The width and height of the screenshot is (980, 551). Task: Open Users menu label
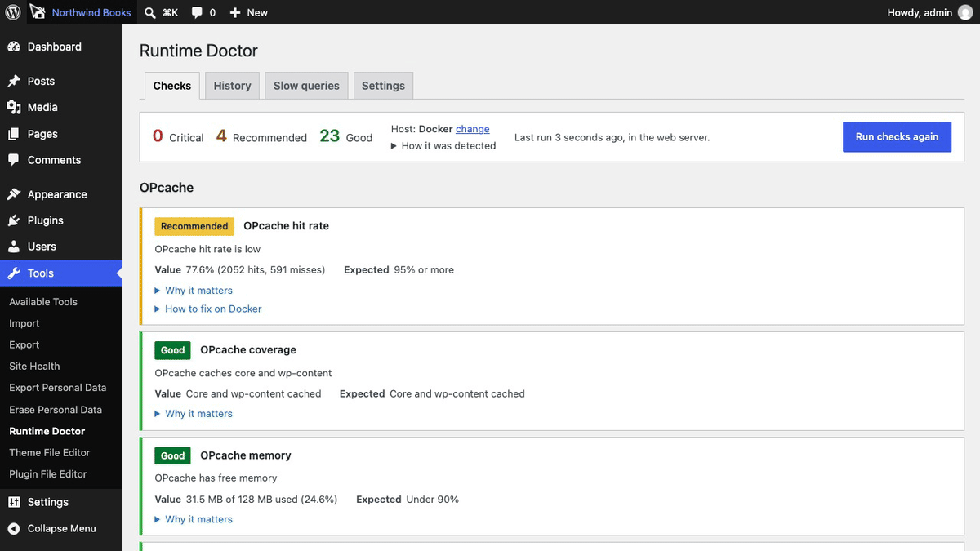coord(42,247)
